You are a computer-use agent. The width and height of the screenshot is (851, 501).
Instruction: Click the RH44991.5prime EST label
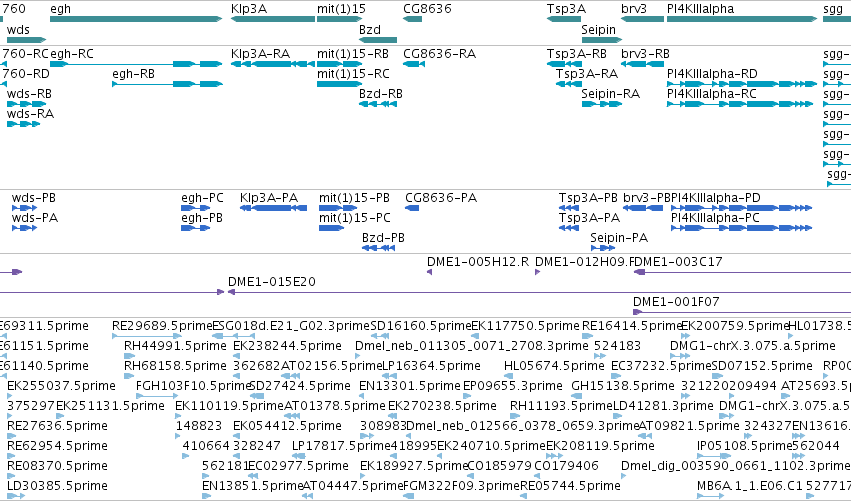[175, 346]
